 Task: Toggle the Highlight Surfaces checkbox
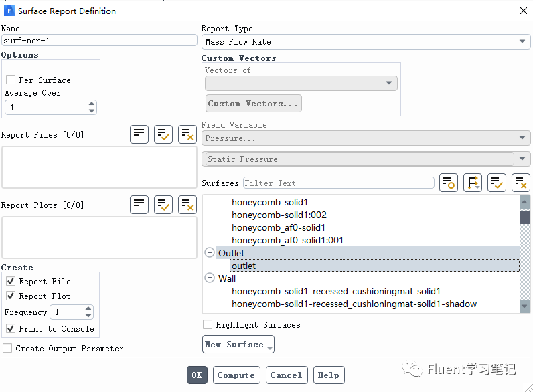click(208, 324)
